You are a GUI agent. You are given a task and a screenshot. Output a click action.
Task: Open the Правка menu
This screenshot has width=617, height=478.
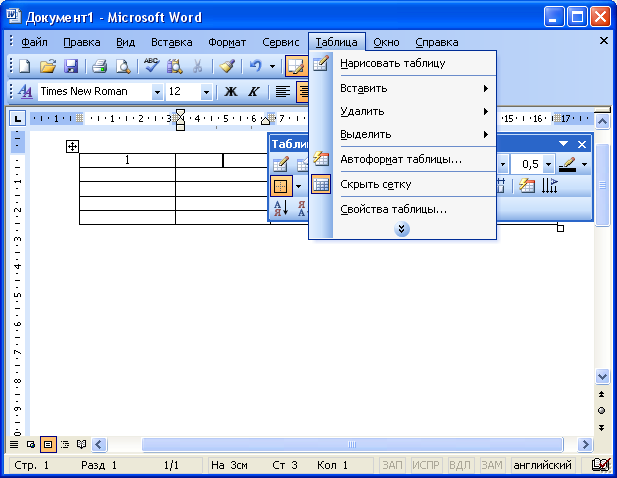click(x=82, y=42)
